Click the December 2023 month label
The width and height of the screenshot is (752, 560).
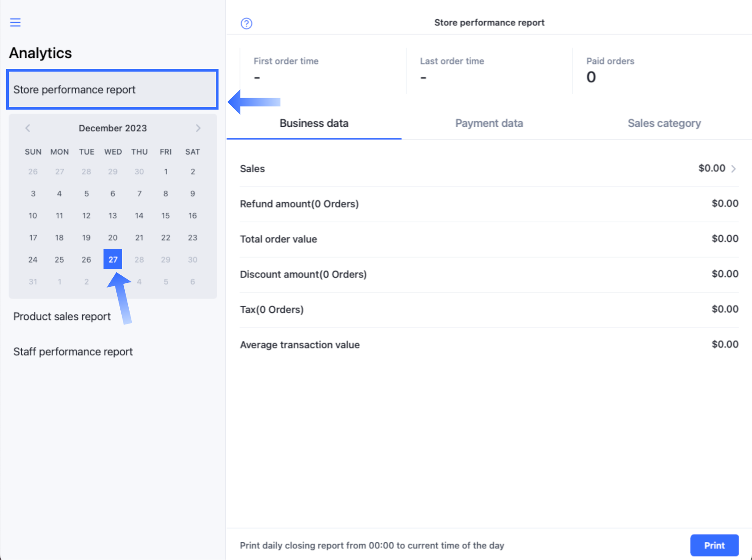tap(112, 128)
